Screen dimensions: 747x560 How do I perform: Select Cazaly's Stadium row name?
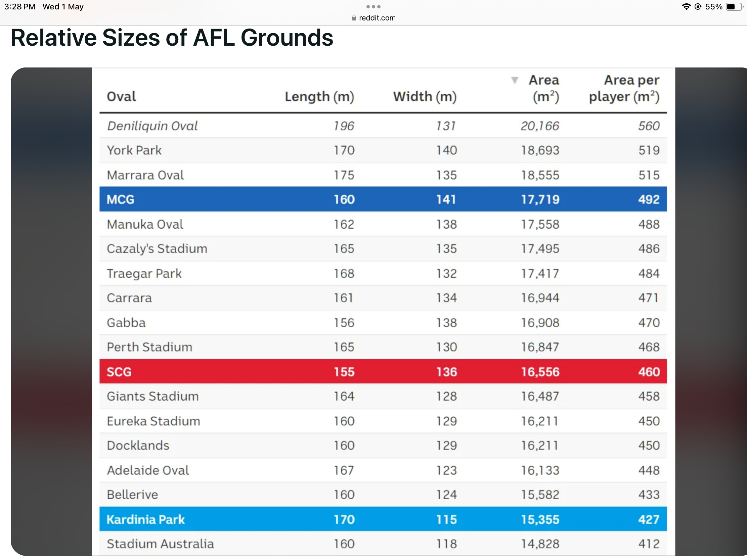point(157,249)
